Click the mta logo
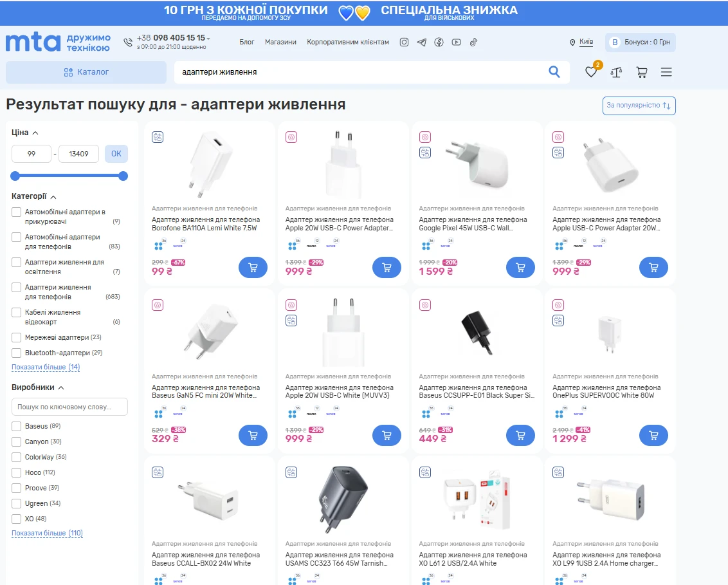This screenshot has width=728, height=585. [x=33, y=42]
